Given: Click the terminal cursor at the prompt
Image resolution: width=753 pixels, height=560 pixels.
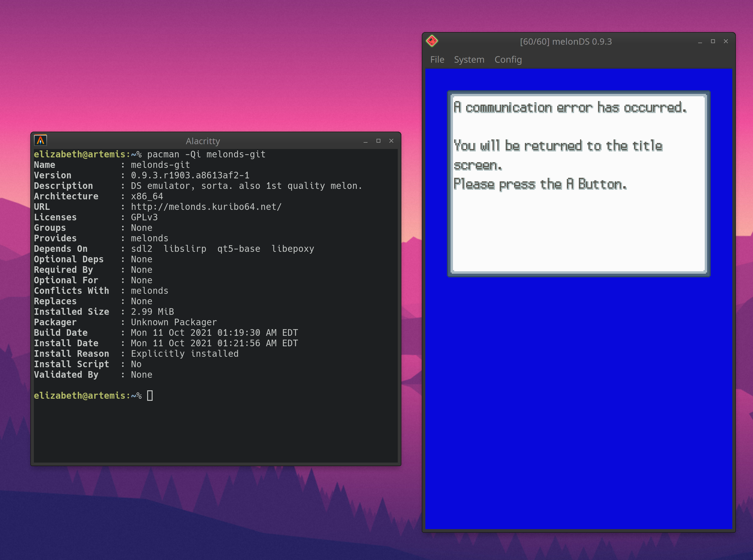Looking at the screenshot, I should click(x=150, y=396).
